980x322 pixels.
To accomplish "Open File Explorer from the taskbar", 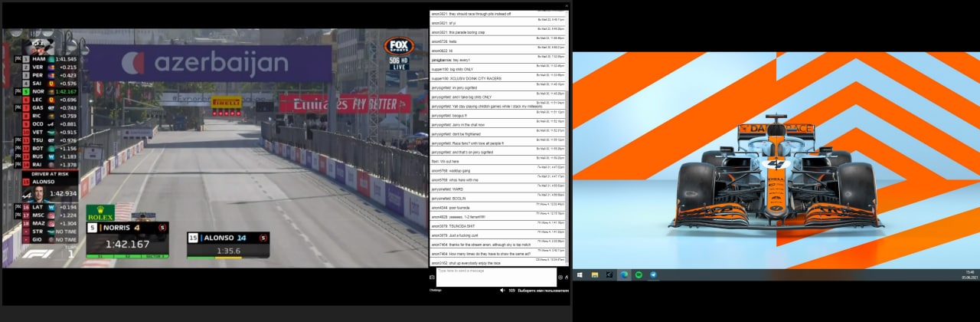I will pyautogui.click(x=595, y=274).
